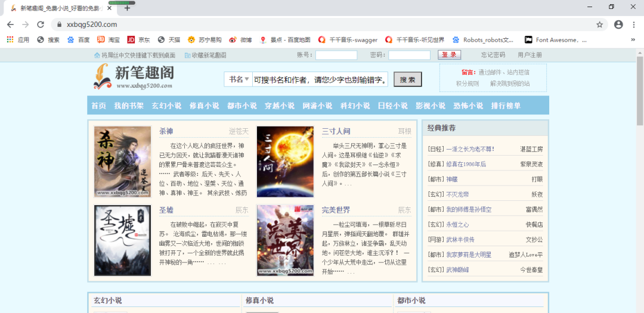The image size is (644, 313).
Task: Open the 淘宝 bookmark
Action: [109, 40]
